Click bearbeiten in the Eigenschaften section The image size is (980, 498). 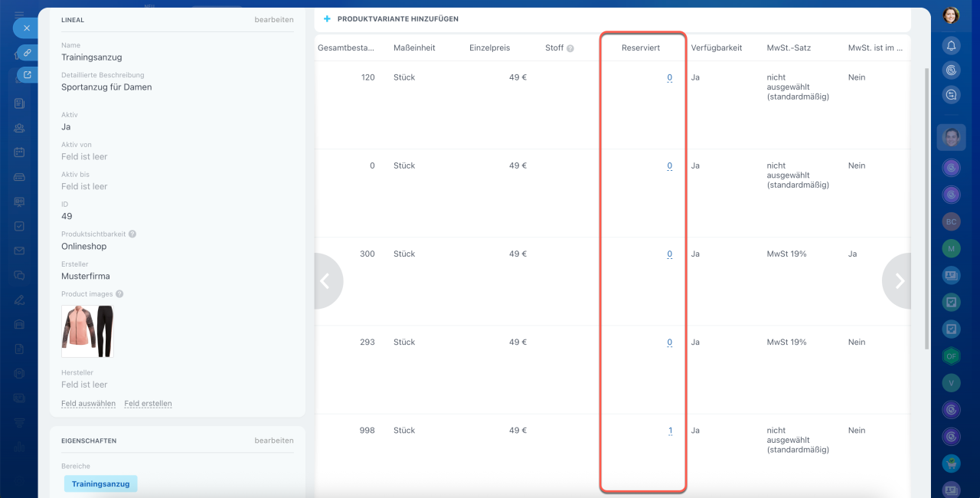273,441
